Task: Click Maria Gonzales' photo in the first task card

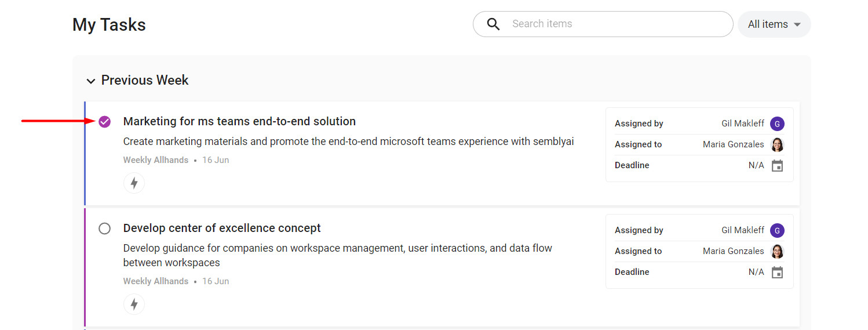Action: [777, 144]
